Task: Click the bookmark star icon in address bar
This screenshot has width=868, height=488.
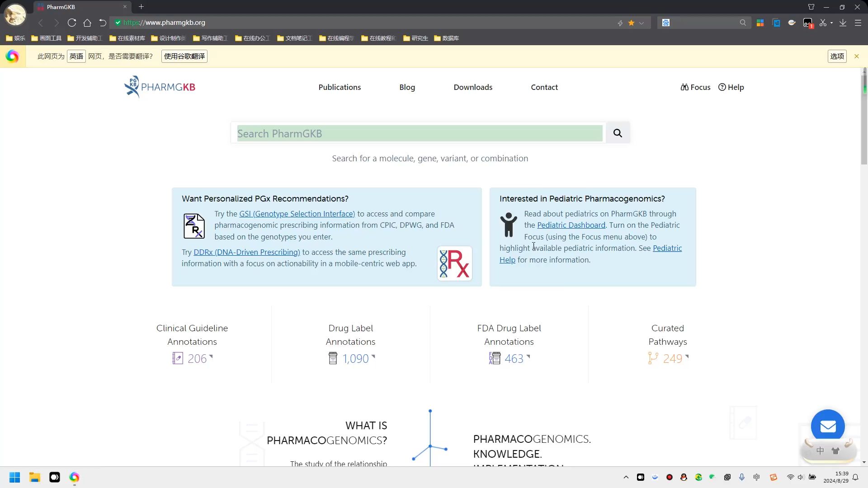Action: pyautogui.click(x=631, y=23)
